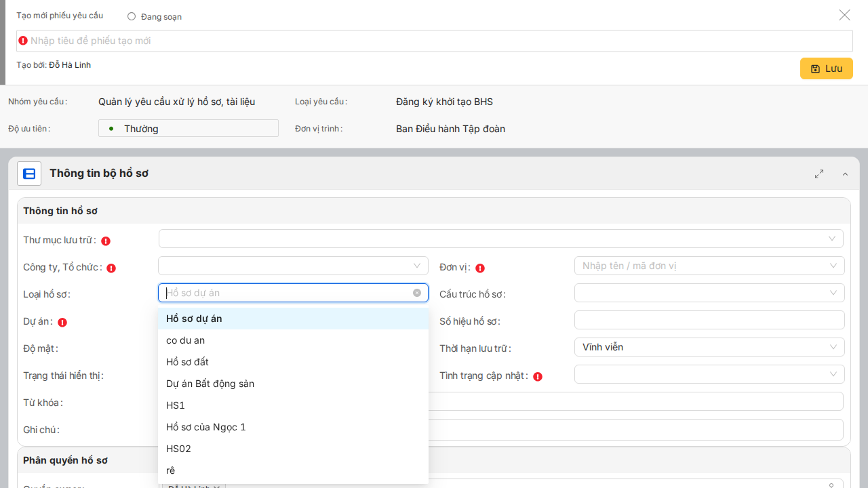This screenshot has width=868, height=488.
Task: Select the HS02 option in the list
Action: point(178,449)
